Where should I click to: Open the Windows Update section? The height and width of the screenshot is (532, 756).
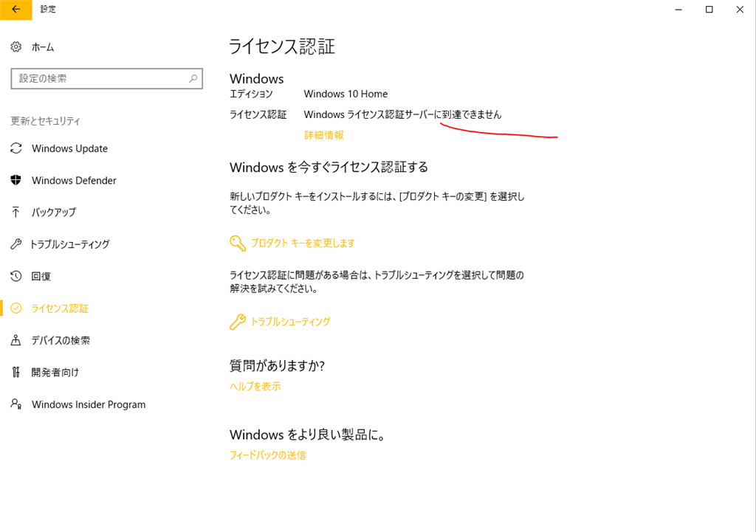point(69,148)
